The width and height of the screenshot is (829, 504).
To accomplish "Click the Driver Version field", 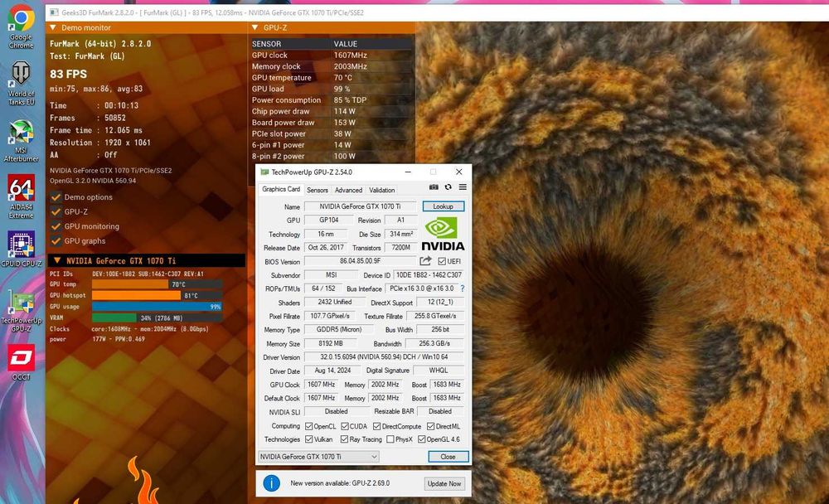I will click(384, 357).
